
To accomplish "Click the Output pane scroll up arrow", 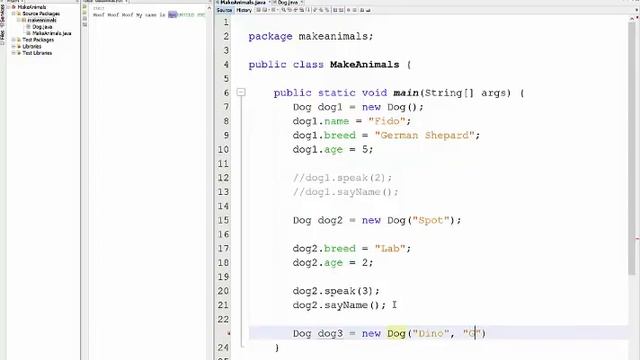I will coord(209,8).
